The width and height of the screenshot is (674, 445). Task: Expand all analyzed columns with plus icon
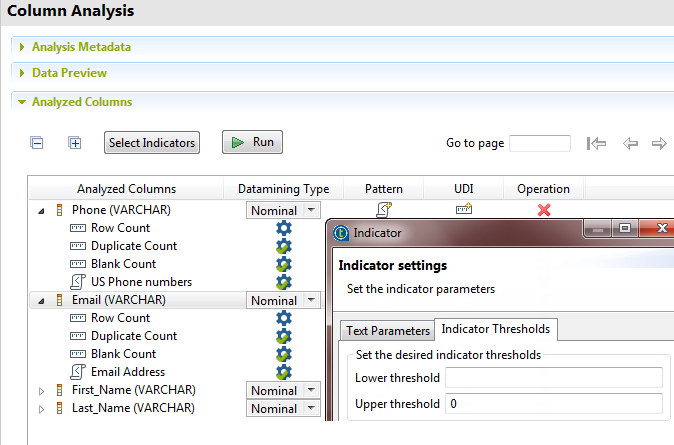click(x=75, y=142)
